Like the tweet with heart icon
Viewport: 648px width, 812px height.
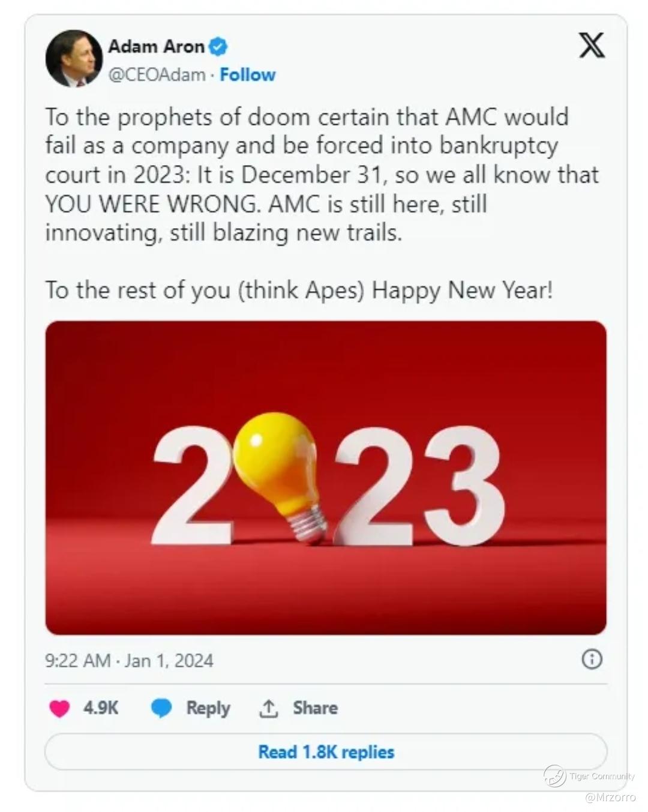click(59, 709)
